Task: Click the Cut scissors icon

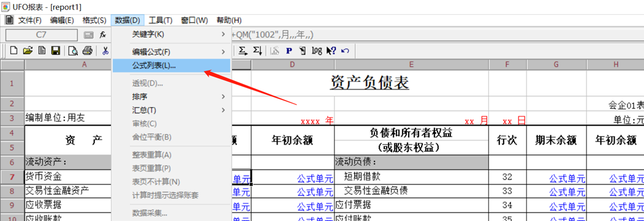Action: pyautogui.click(x=105, y=50)
